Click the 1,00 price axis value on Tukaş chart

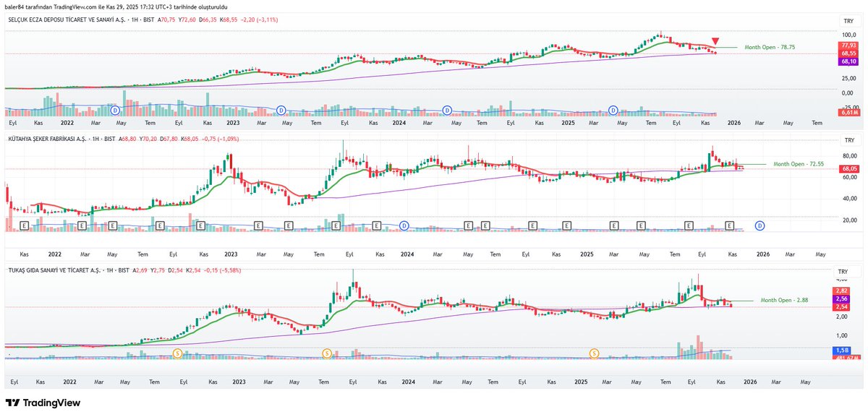[841, 335]
